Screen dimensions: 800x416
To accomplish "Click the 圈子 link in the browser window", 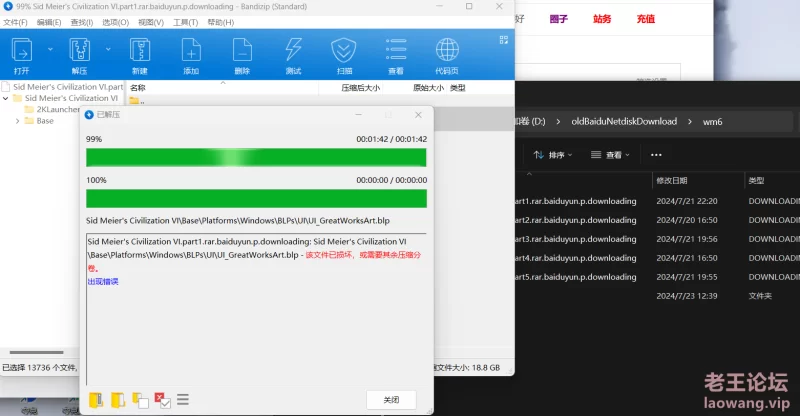I will (559, 19).
